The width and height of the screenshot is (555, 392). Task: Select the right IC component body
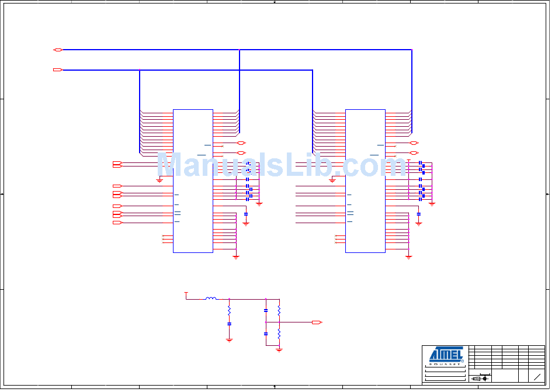tap(365, 181)
